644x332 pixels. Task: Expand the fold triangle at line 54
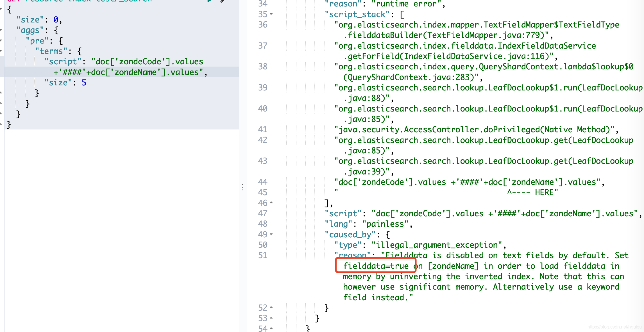coord(271,329)
